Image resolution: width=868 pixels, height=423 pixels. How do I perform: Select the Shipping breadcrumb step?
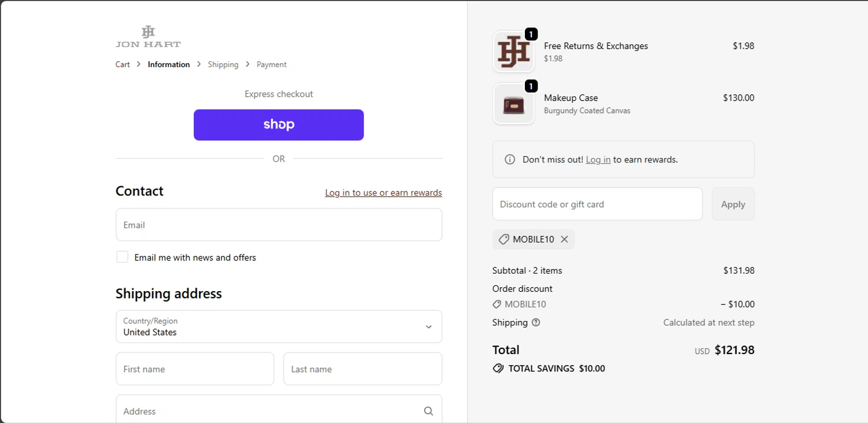point(223,64)
